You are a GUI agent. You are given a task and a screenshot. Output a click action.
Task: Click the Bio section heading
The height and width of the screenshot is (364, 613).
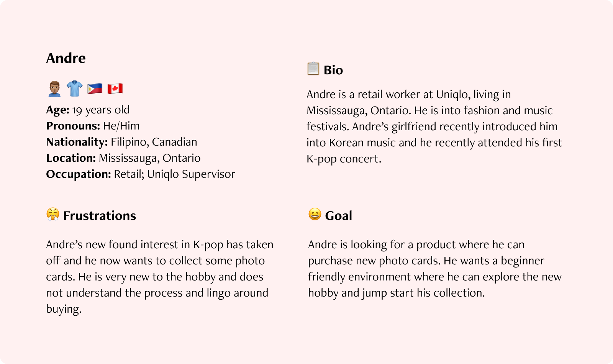[x=333, y=70]
